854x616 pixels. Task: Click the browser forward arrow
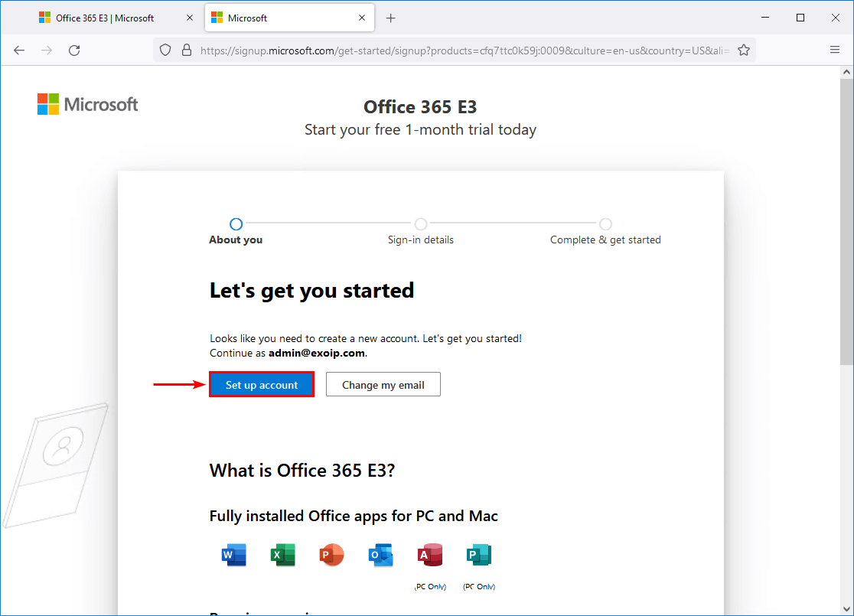pyautogui.click(x=47, y=51)
